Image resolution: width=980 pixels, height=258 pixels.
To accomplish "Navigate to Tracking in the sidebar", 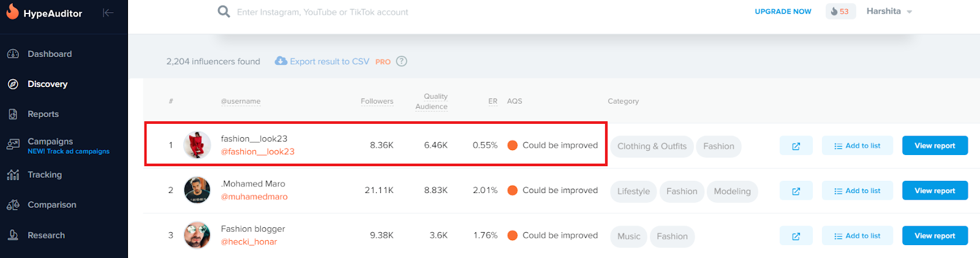I will point(44,175).
